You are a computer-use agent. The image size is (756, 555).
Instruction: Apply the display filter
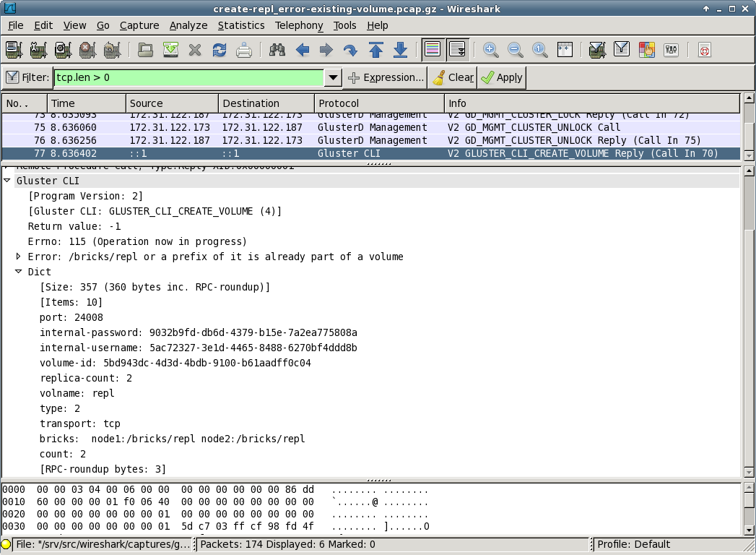502,77
